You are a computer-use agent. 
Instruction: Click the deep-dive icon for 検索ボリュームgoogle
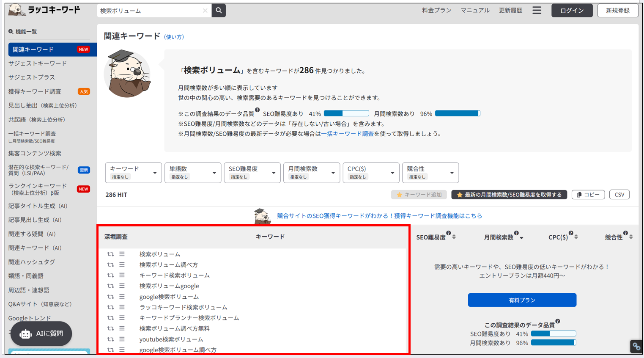point(110,286)
